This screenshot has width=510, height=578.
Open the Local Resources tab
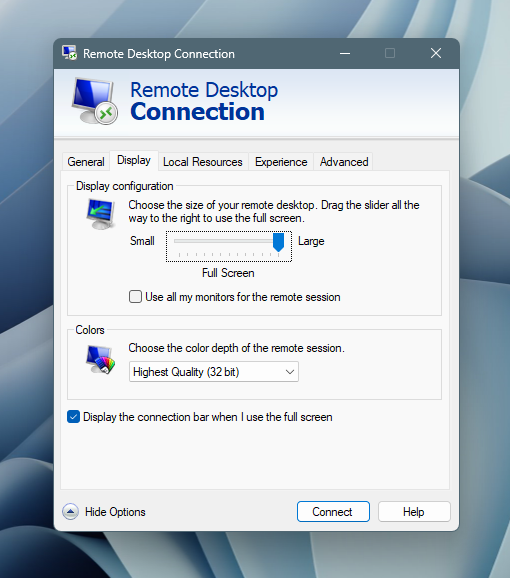(203, 162)
